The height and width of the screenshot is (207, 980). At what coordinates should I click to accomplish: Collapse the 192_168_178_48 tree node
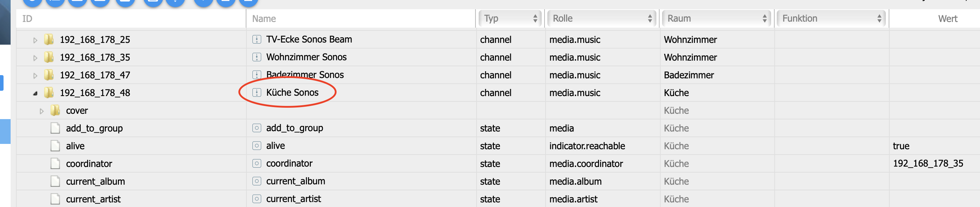point(35,93)
